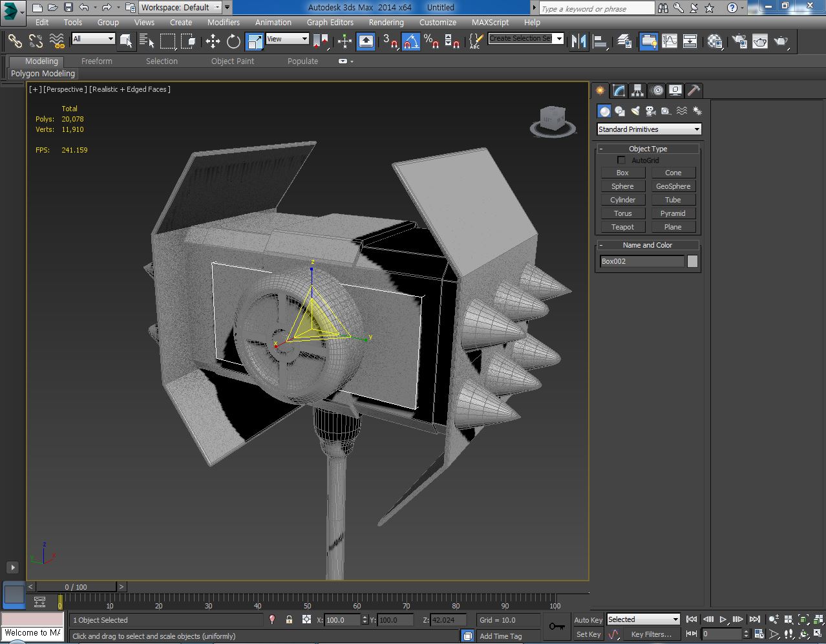Image resolution: width=826 pixels, height=644 pixels.
Task: Toggle the selection lock icon
Action: coord(289,619)
